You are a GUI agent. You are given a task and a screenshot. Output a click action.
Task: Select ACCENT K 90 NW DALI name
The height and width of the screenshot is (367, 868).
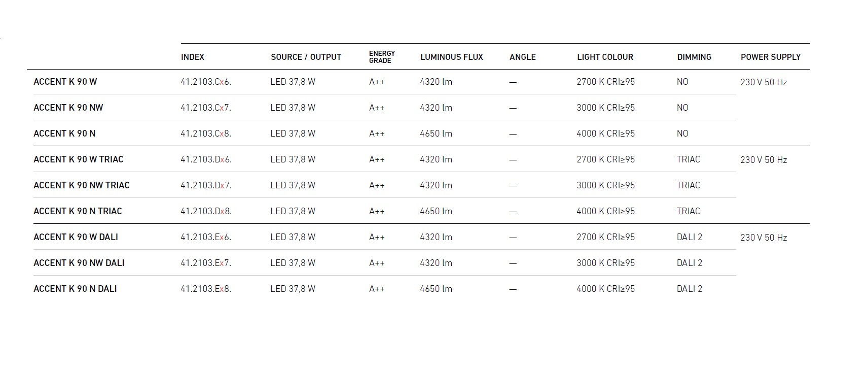79,263
